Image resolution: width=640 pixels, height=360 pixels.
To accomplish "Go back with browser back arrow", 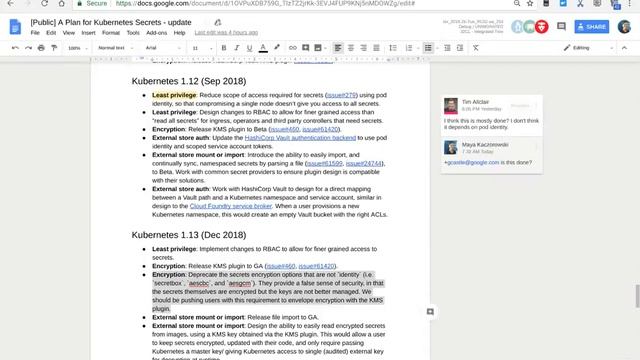I will pyautogui.click(x=11, y=4).
